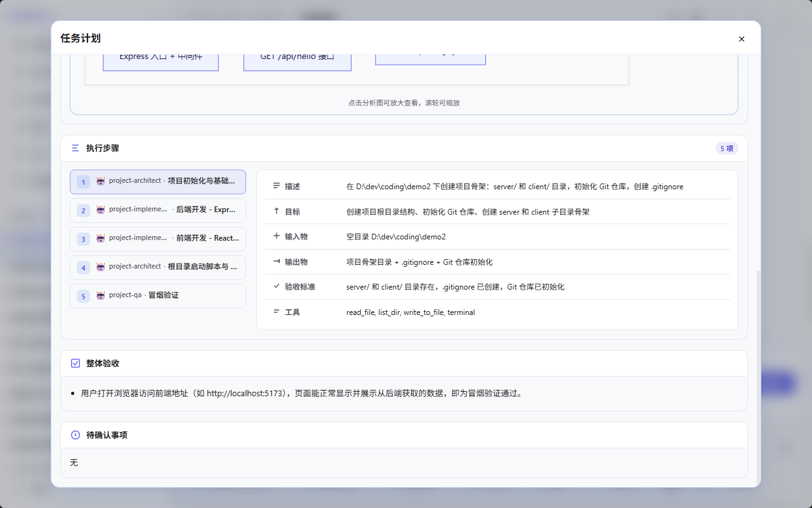
Task: Click the 描述 text about D:\dev\coding\demo2
Action: [x=515, y=187]
